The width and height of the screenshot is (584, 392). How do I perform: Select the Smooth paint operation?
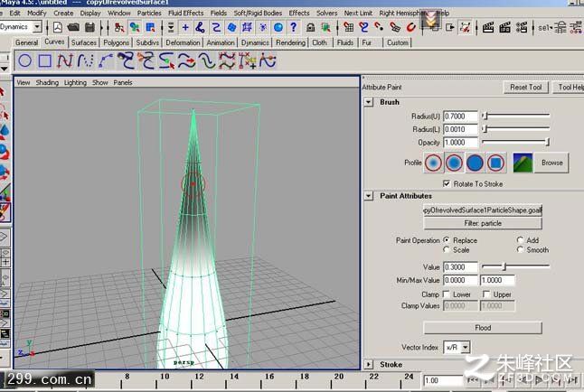click(x=521, y=250)
